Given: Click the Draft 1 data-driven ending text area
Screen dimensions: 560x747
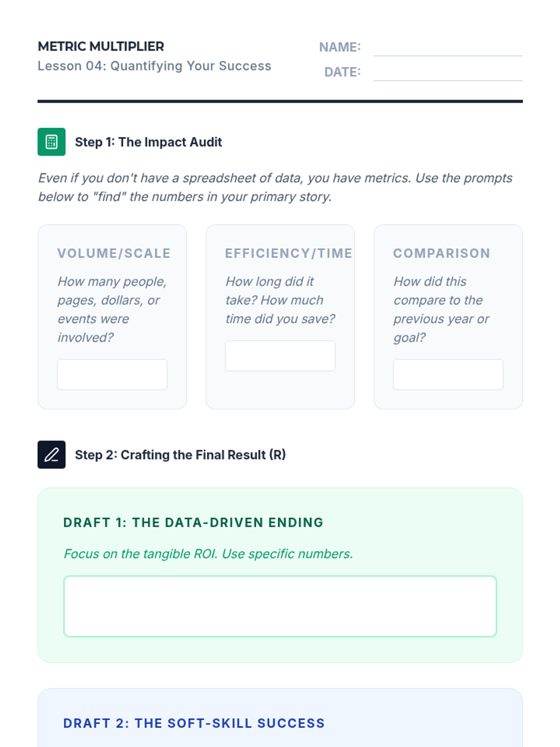Looking at the screenshot, I should pyautogui.click(x=280, y=606).
